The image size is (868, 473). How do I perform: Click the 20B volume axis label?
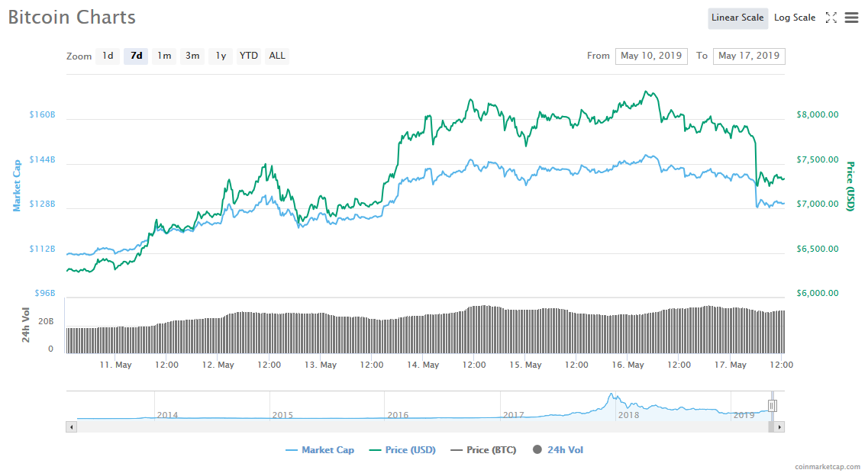[x=45, y=321]
